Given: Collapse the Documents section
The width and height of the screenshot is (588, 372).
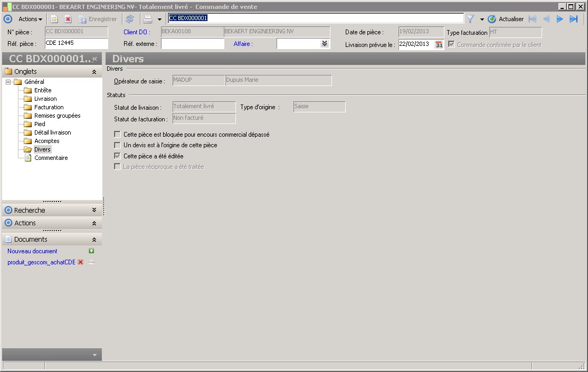Looking at the screenshot, I should tap(94, 240).
